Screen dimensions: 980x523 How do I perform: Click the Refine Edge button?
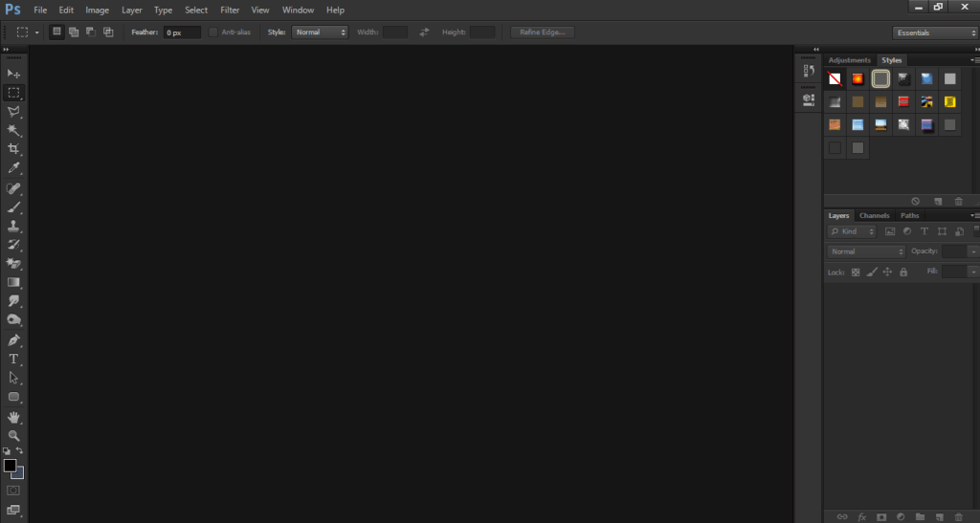[x=543, y=33]
